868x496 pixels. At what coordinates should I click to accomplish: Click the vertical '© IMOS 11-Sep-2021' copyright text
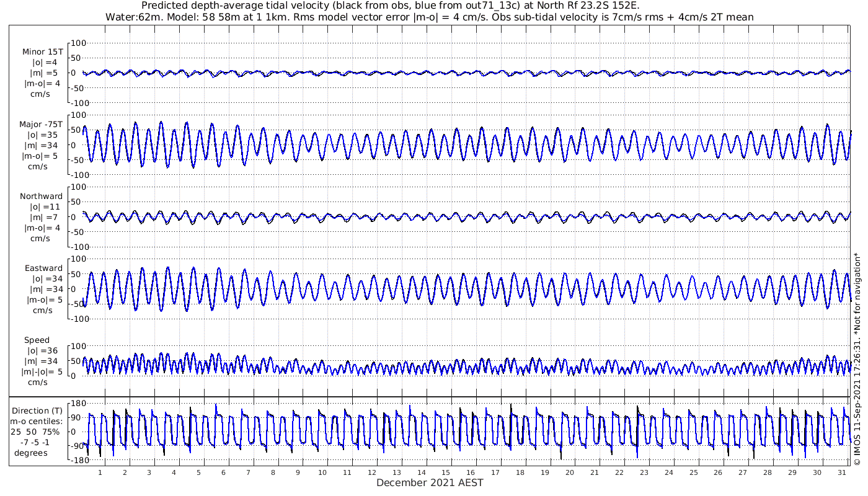click(857, 358)
